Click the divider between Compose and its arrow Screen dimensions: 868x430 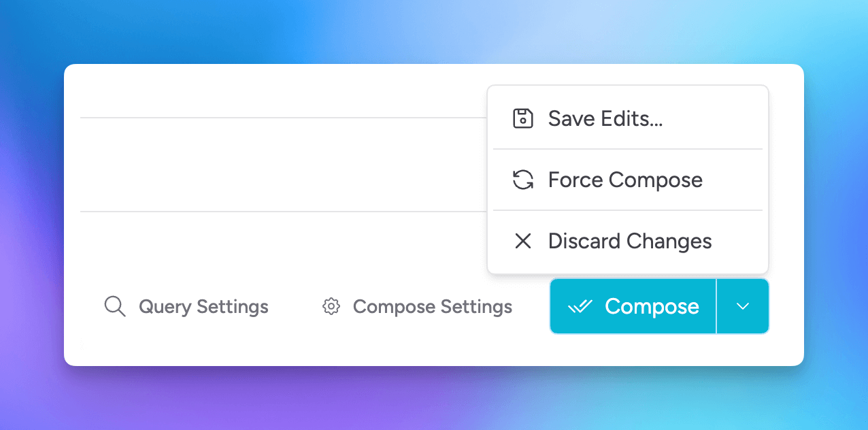(x=716, y=306)
